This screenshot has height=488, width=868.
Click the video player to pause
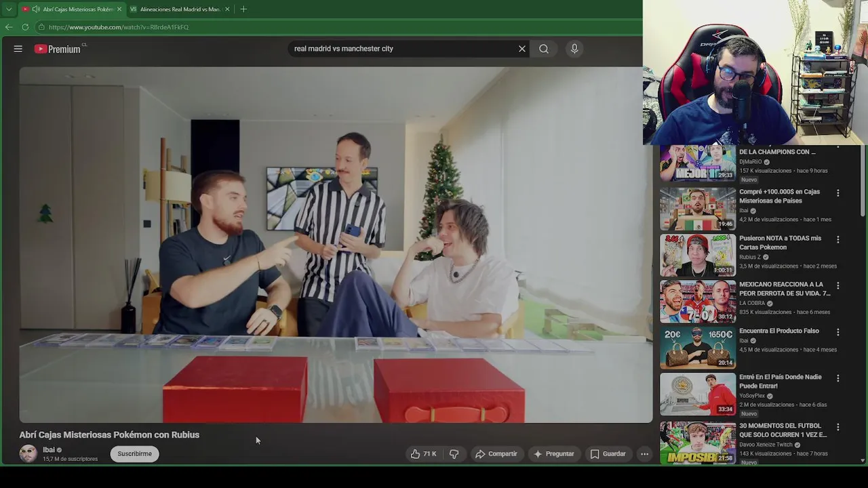tap(336, 245)
